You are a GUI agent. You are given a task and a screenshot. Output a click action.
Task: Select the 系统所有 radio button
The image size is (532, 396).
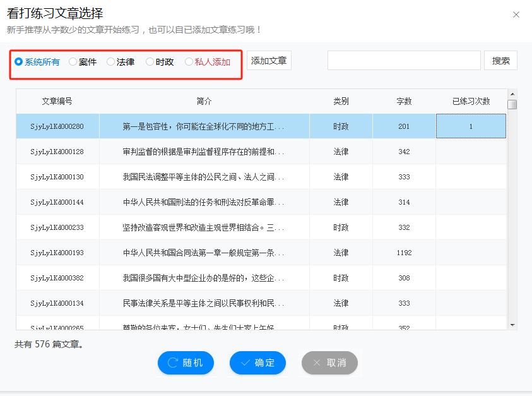tap(18, 61)
